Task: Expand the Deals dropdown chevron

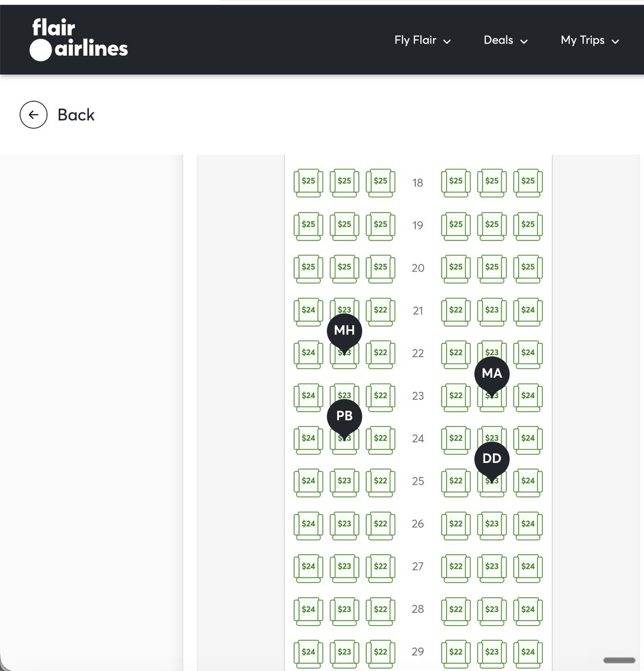Action: pyautogui.click(x=524, y=41)
